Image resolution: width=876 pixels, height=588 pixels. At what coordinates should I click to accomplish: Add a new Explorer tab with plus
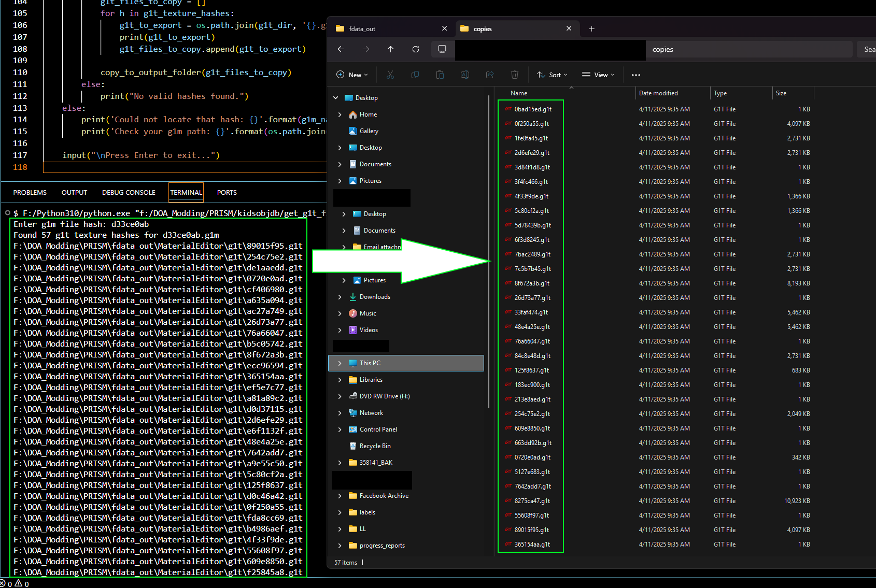tap(591, 29)
